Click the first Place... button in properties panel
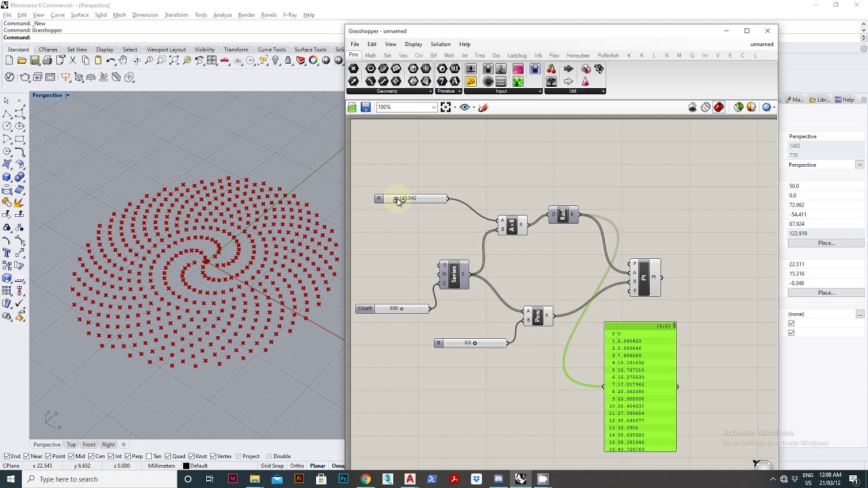This screenshot has width=868, height=488. point(826,243)
